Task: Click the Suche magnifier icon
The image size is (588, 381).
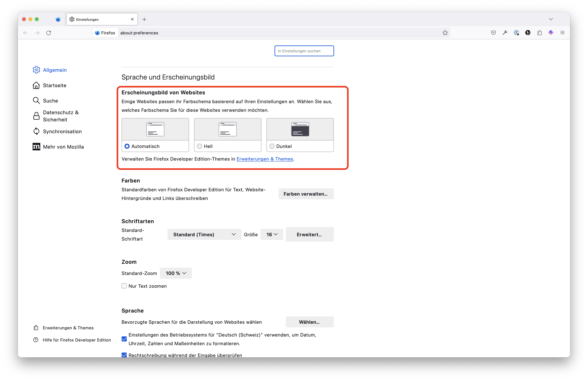Action: click(x=36, y=101)
